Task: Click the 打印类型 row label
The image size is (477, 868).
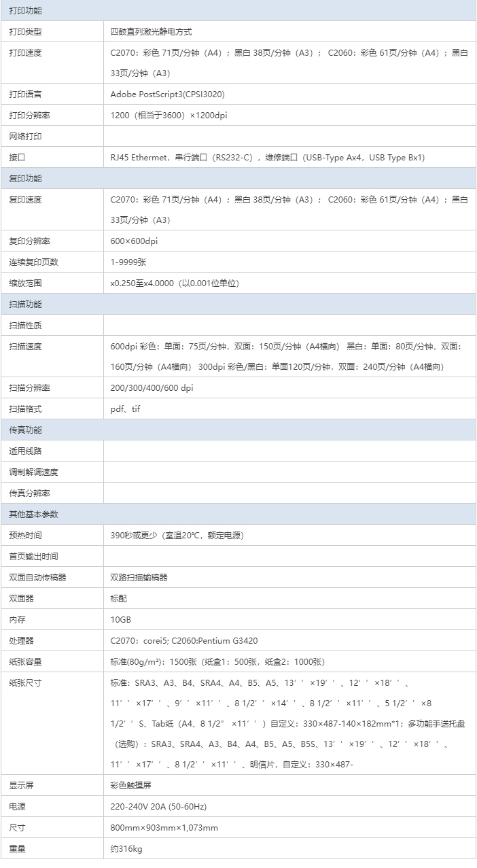Action: coord(26,31)
